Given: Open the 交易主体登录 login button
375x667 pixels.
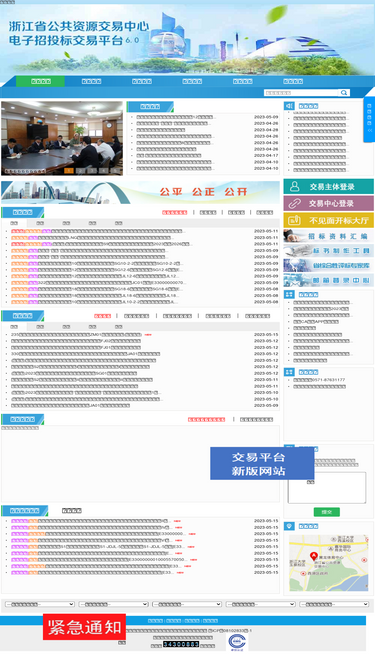Looking at the screenshot, I should click(x=329, y=187).
